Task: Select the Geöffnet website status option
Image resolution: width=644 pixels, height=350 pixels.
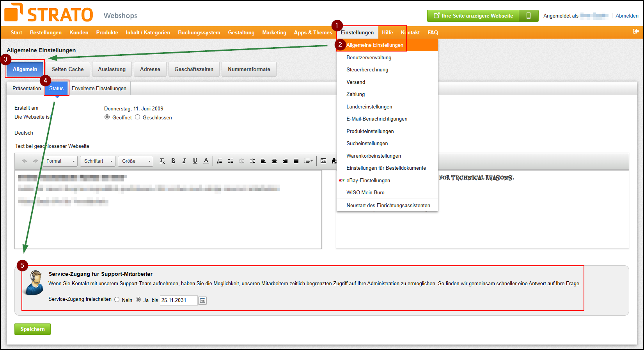Action: point(107,117)
